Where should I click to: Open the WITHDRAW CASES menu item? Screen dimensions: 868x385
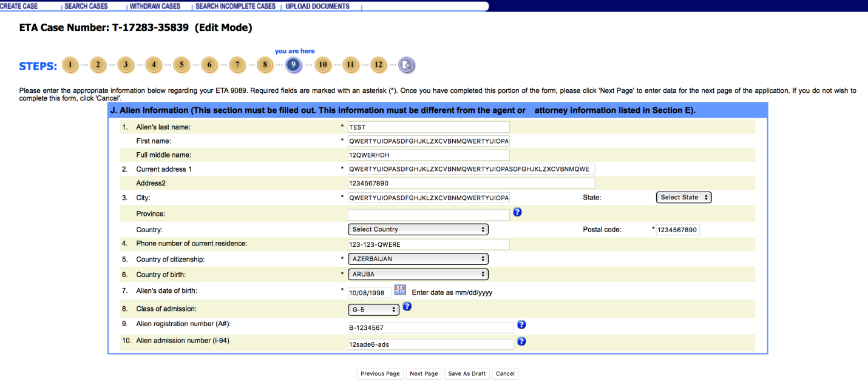[155, 6]
